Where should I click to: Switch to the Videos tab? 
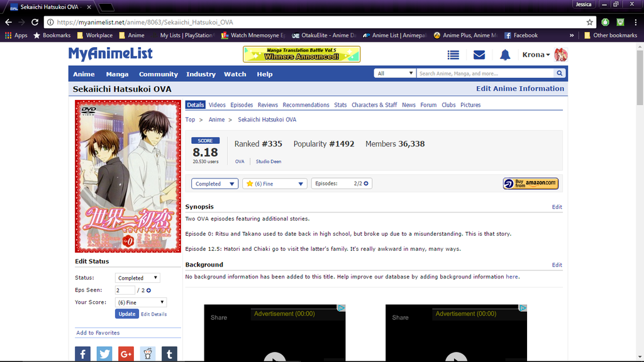(217, 105)
